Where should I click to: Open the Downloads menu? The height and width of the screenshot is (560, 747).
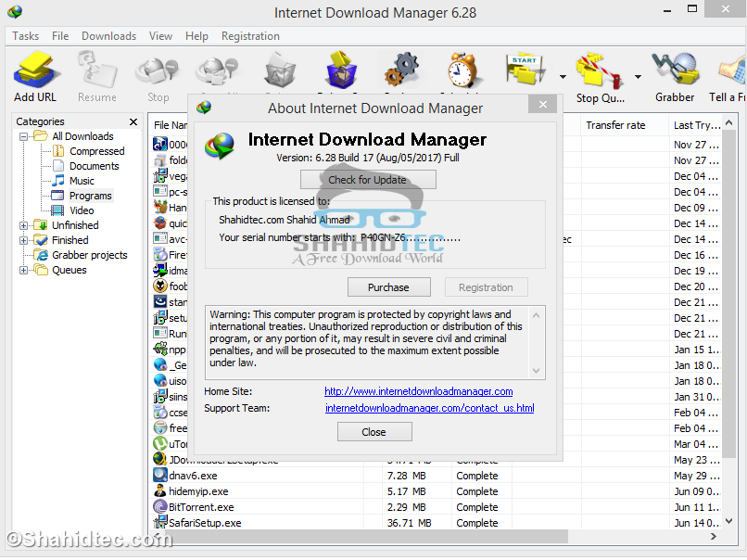point(108,36)
